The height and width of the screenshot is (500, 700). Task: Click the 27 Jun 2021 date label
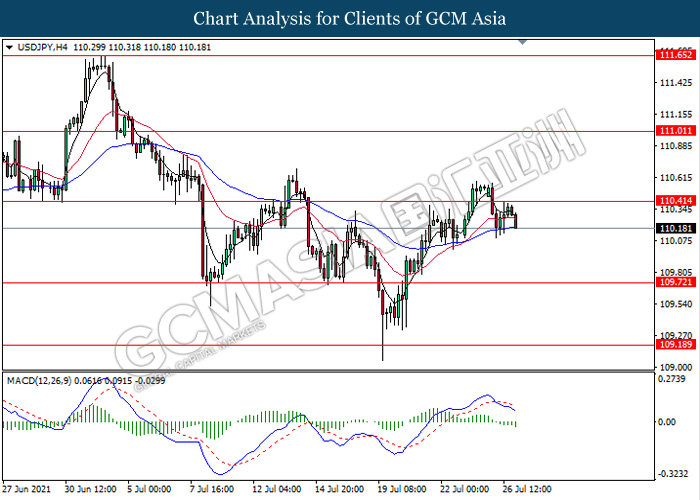[26, 489]
